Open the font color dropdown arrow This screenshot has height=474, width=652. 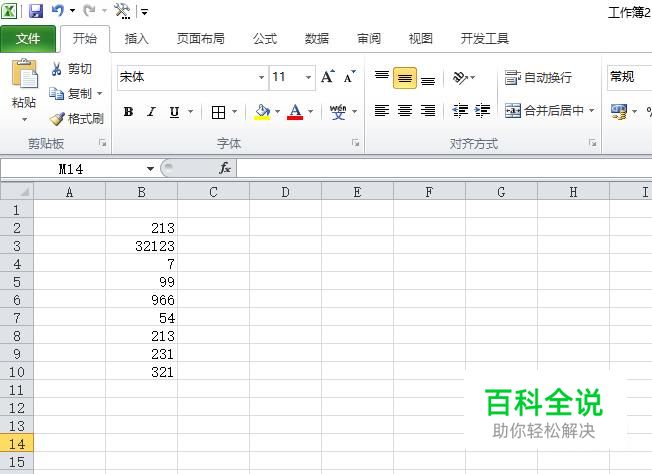coord(311,111)
